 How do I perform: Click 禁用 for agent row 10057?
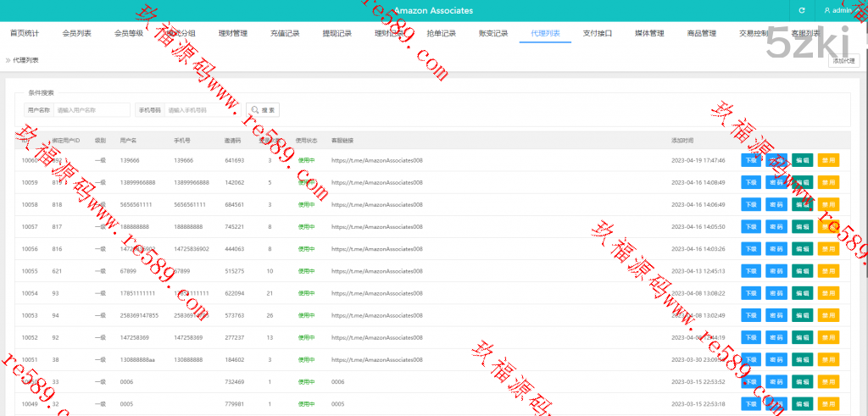click(x=828, y=226)
